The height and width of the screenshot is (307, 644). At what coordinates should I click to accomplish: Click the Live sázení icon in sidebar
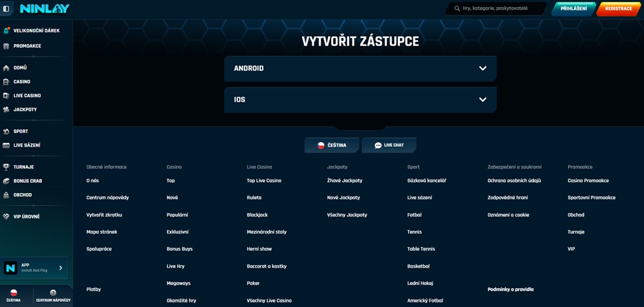[x=6, y=145]
